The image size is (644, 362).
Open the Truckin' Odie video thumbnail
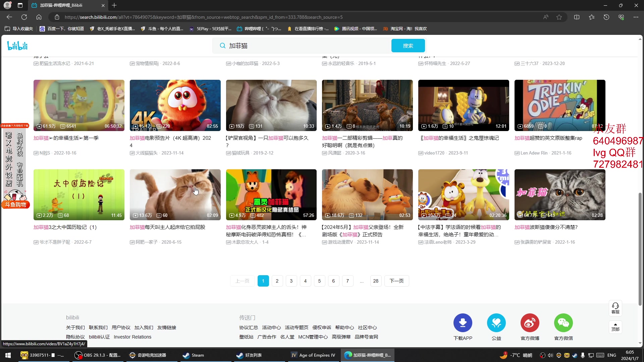point(559,105)
